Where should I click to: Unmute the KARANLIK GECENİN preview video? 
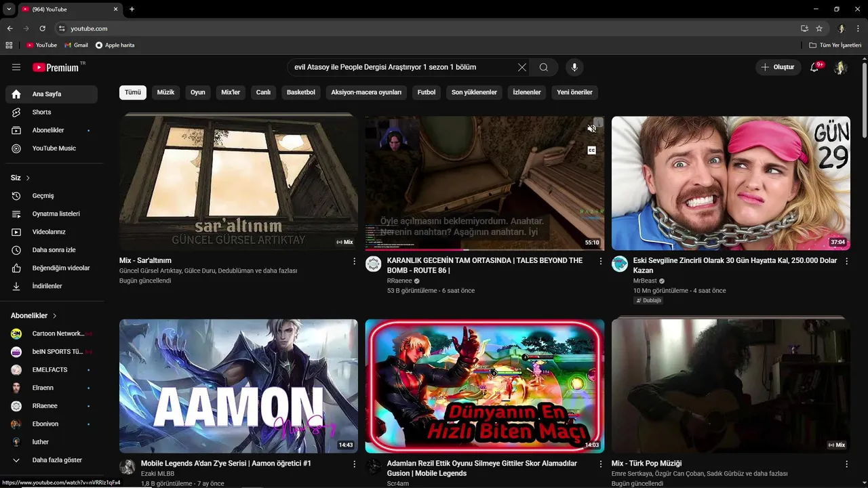591,129
